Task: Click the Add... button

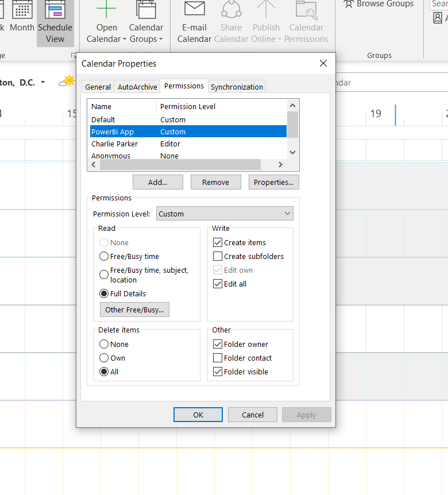Action: [x=158, y=182]
